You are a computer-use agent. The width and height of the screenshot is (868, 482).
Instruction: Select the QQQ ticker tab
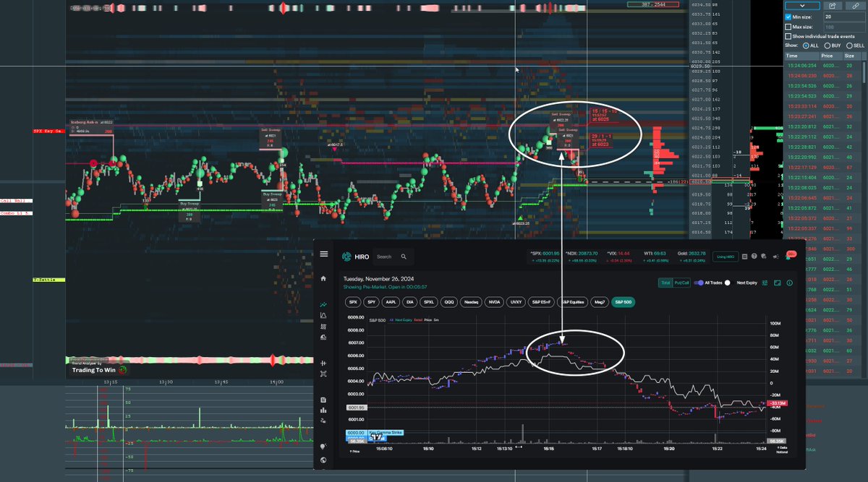[x=449, y=302]
